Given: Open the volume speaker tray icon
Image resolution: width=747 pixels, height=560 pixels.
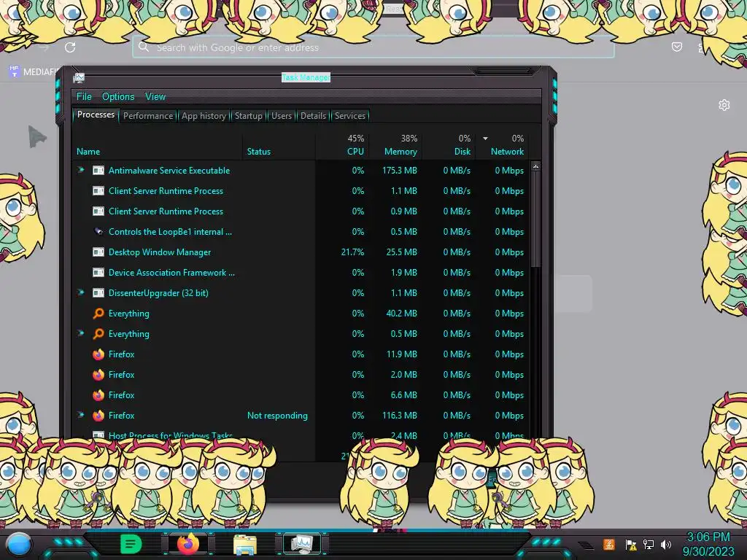Looking at the screenshot, I should (666, 544).
